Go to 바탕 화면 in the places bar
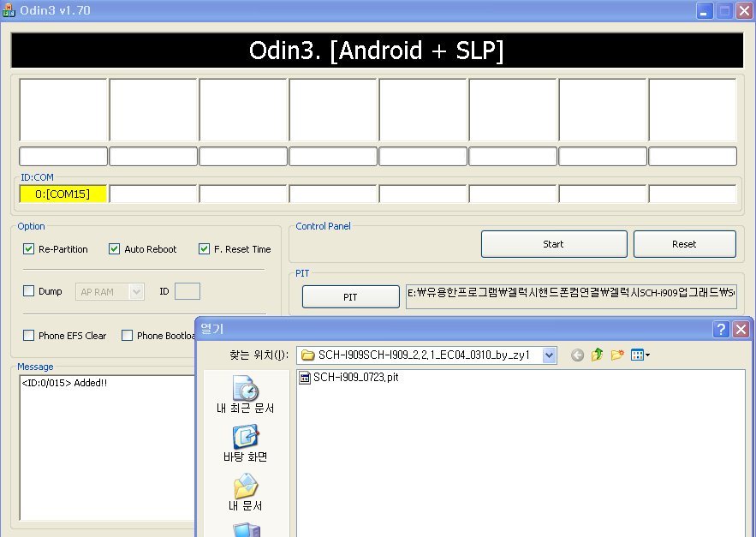Image resolution: width=756 pixels, height=537 pixels. click(x=246, y=444)
